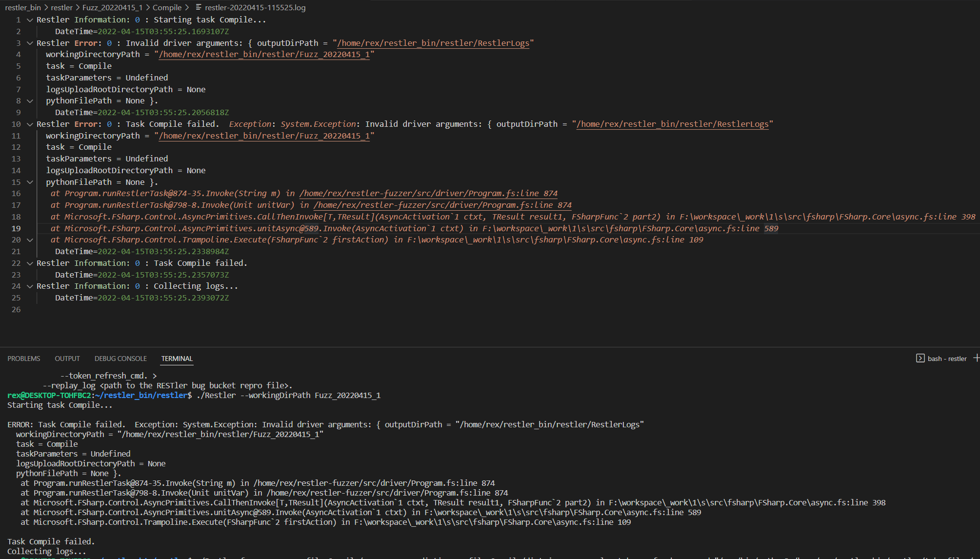Select the 'bash - restler' terminal label
The image size is (980, 559).
click(947, 358)
